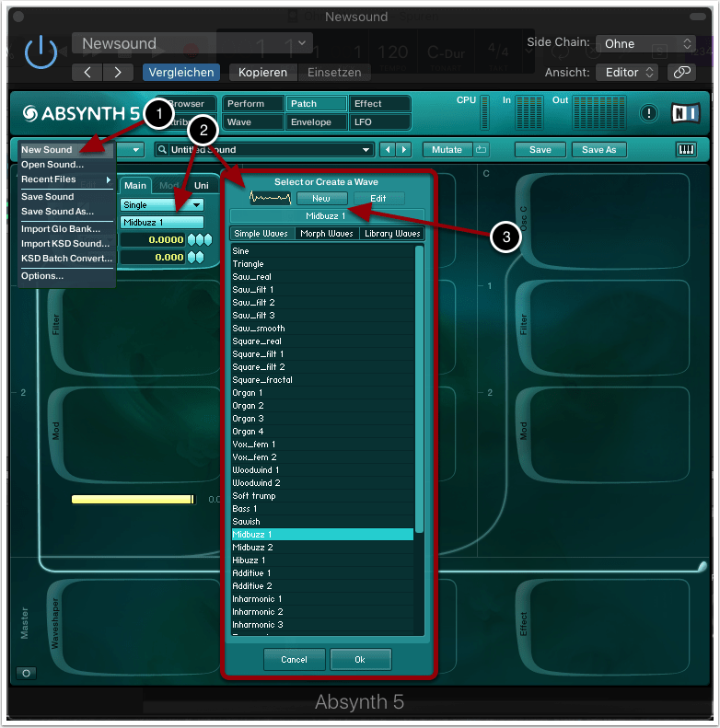Click Cancel in wave dialog
This screenshot has height=728, width=720.
[294, 659]
